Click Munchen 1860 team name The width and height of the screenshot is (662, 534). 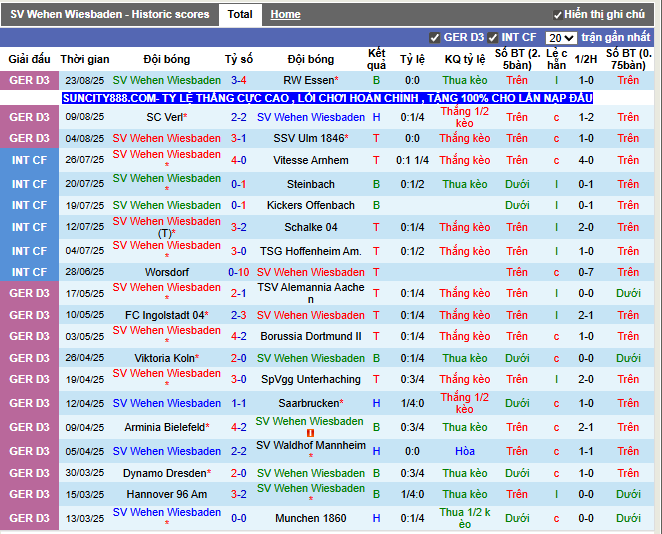pyautogui.click(x=311, y=518)
